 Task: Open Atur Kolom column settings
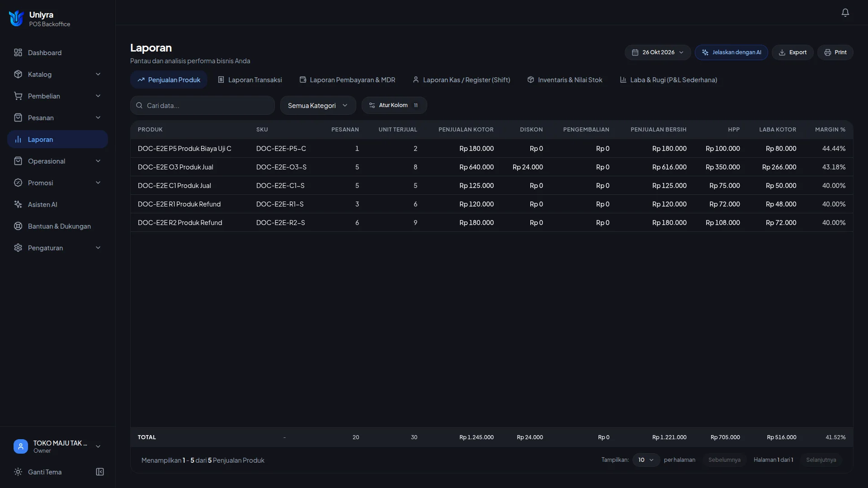pos(394,105)
